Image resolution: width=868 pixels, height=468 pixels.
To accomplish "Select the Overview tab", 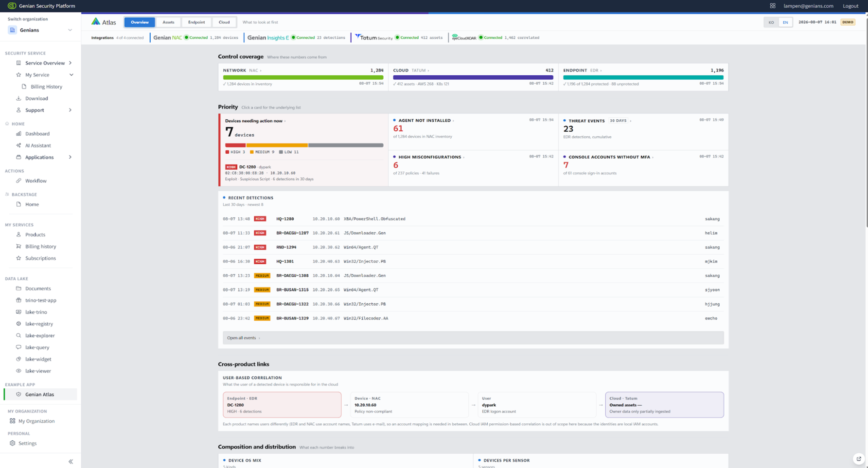I will click(x=140, y=22).
